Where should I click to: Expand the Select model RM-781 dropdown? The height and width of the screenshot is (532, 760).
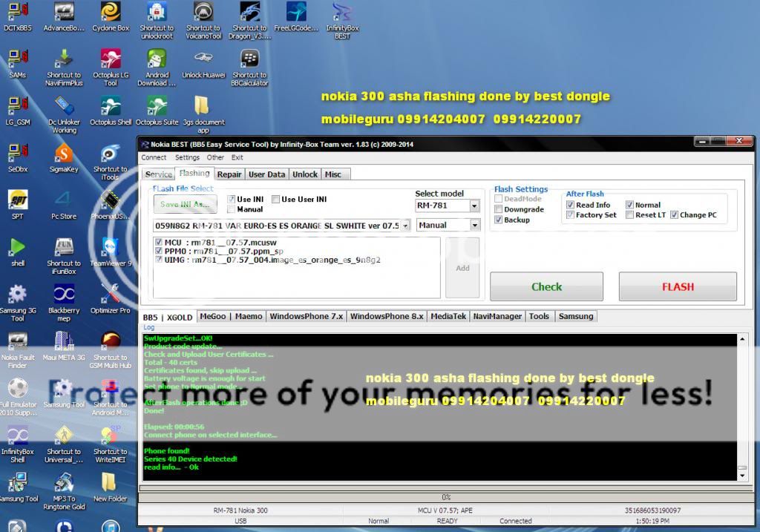tap(474, 206)
